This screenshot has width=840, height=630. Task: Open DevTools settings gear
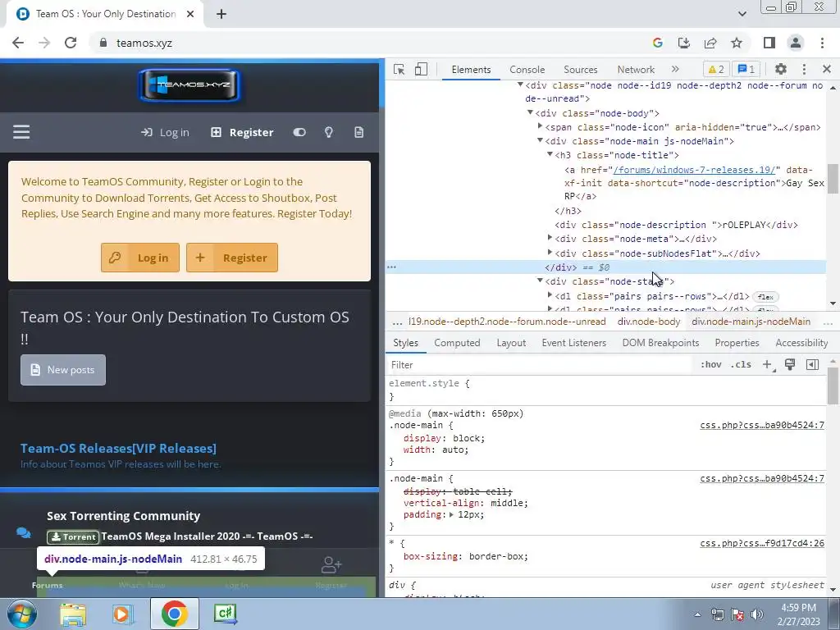pos(781,69)
